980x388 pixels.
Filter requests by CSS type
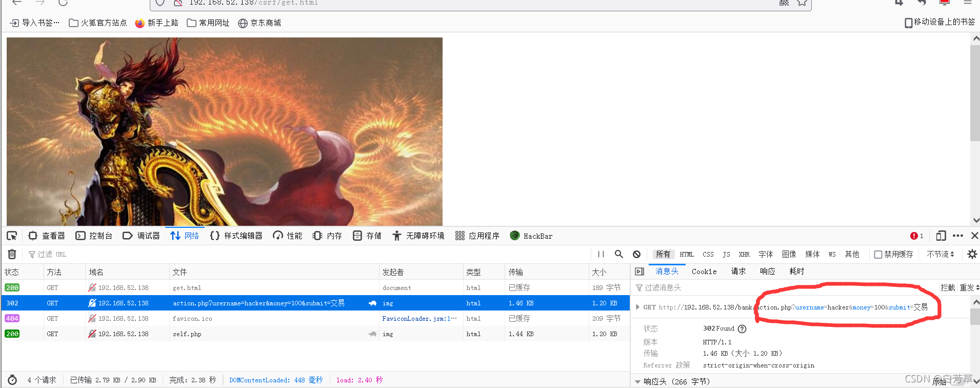pos(708,254)
